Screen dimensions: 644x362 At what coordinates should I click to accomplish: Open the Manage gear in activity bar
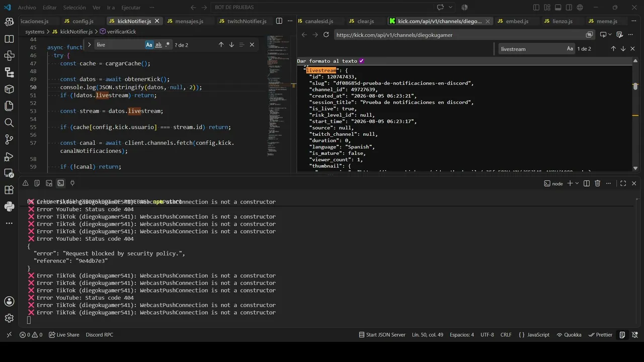point(9,318)
